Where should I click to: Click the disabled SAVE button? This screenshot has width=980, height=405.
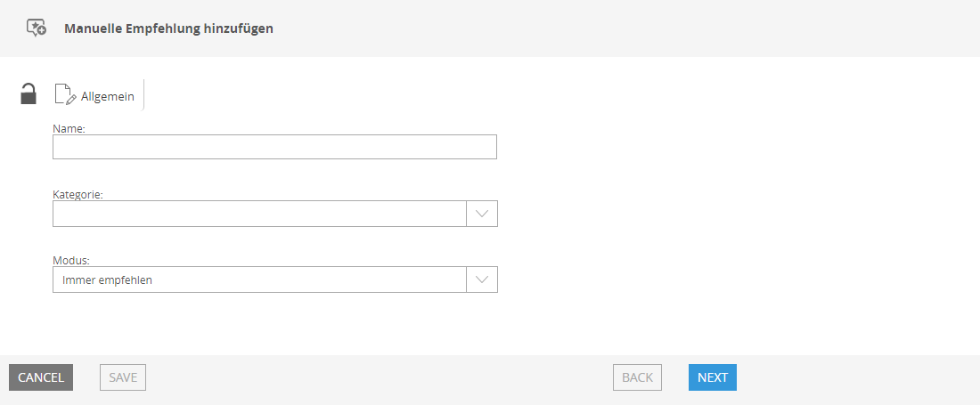pyautogui.click(x=123, y=377)
